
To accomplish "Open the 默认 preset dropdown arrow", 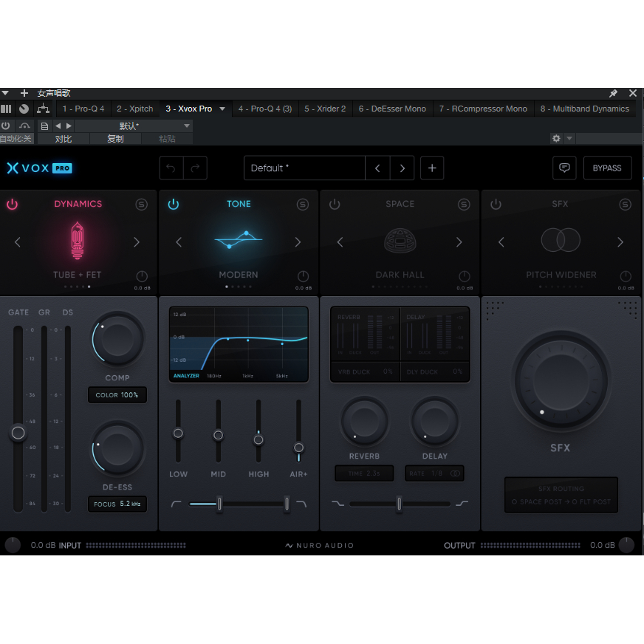I will (185, 126).
